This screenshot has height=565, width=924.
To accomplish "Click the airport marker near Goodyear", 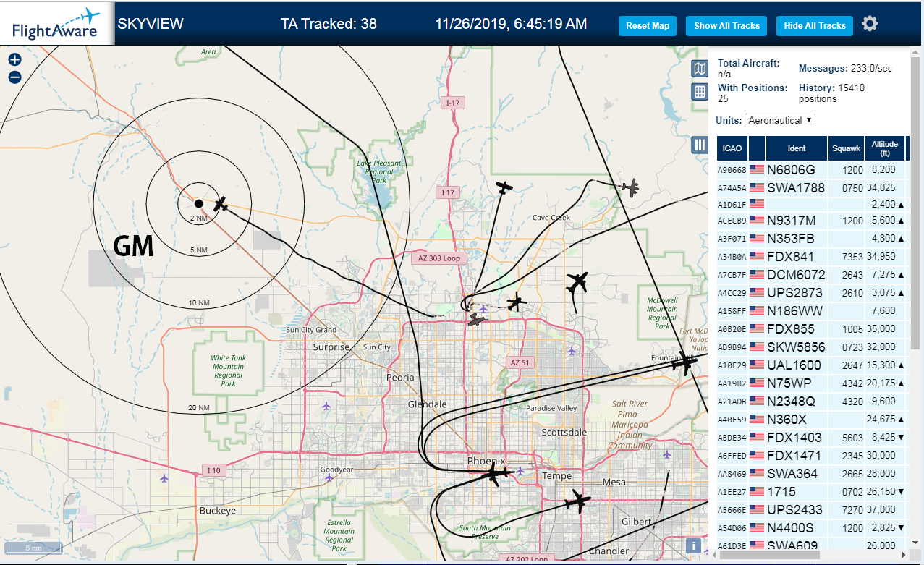I will [329, 478].
